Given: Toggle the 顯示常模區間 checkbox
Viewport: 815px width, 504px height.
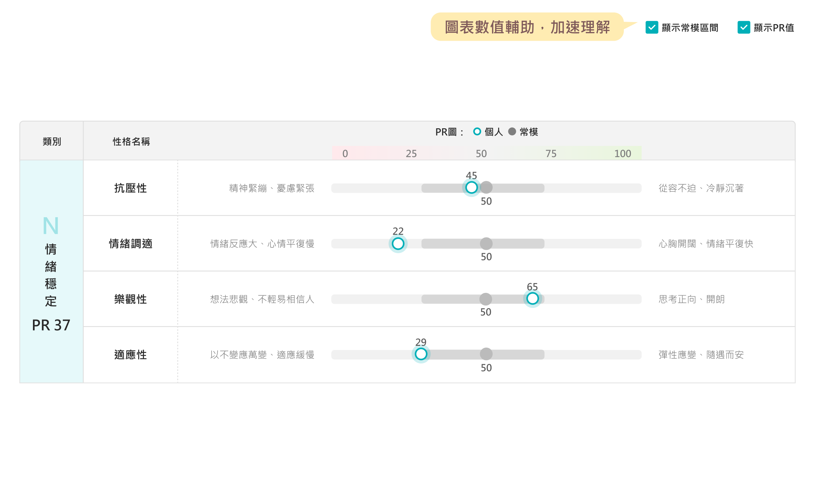Looking at the screenshot, I should pyautogui.click(x=652, y=27).
